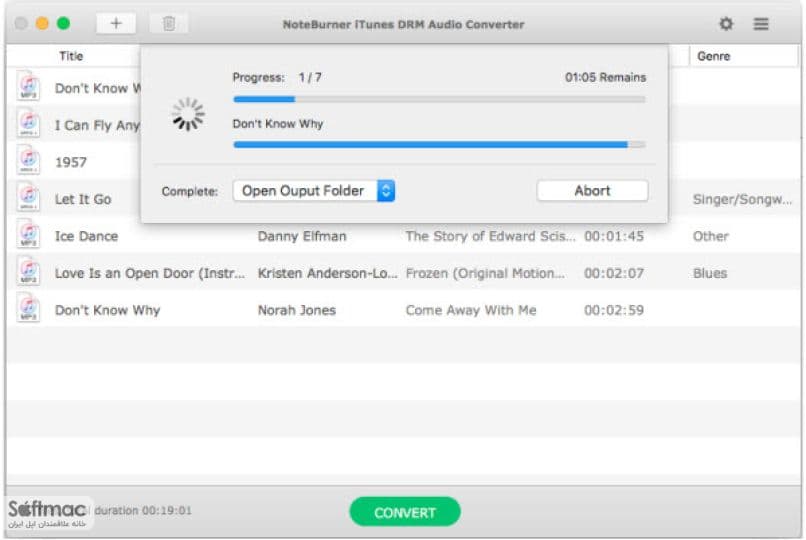Select the Ice Dance title
This screenshot has height=540, width=806.
tap(86, 236)
